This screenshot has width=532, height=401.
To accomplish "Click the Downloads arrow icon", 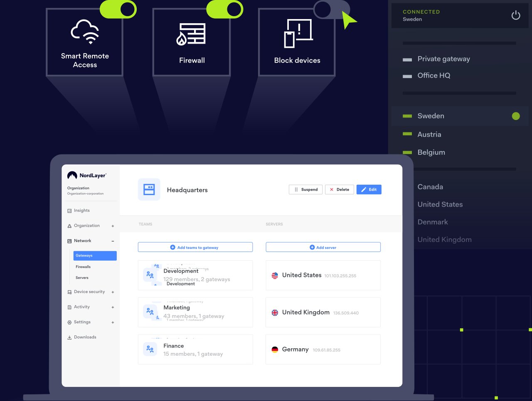I will click(69, 337).
